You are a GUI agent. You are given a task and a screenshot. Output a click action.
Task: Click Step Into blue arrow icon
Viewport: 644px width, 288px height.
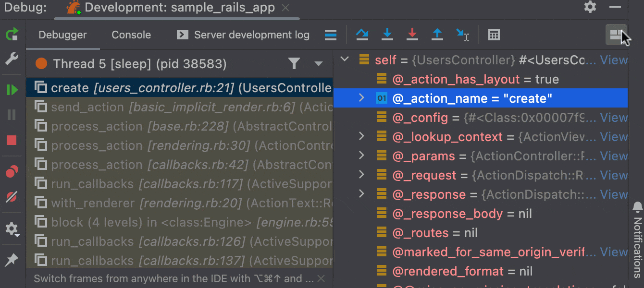pyautogui.click(x=387, y=35)
